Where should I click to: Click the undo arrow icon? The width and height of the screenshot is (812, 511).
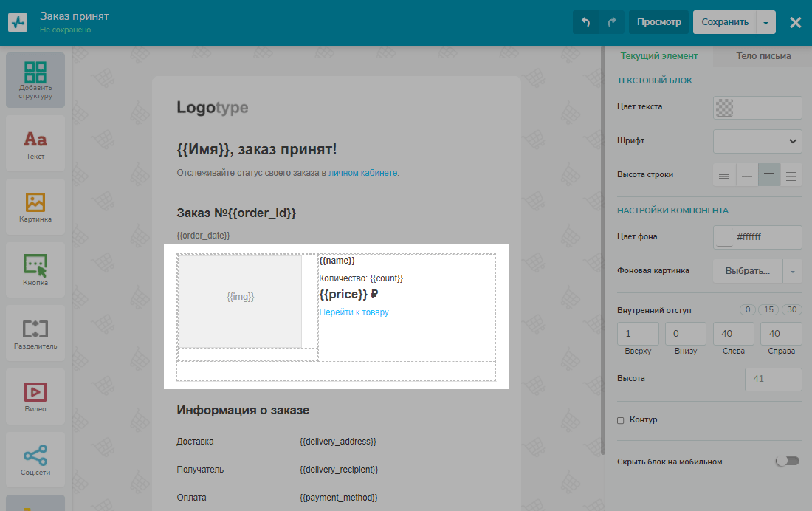point(586,22)
